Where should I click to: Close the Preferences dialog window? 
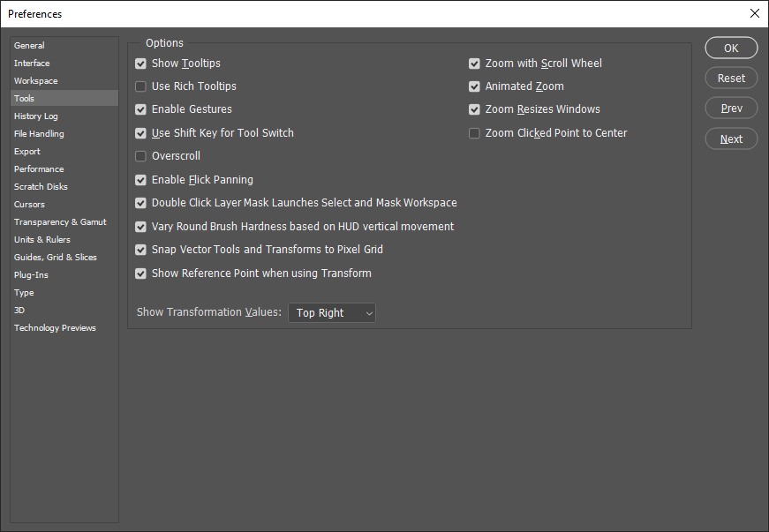coord(754,13)
